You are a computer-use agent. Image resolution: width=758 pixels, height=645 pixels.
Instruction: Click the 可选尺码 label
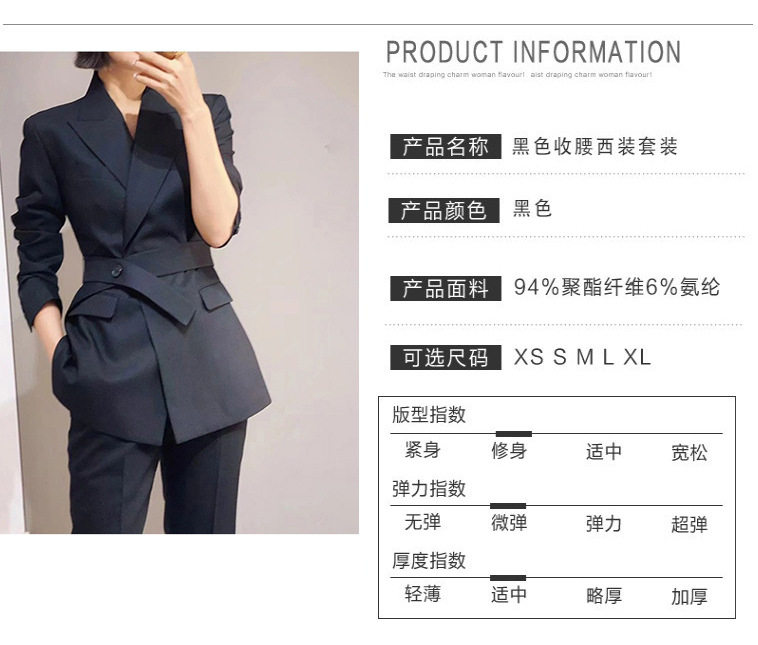445,358
